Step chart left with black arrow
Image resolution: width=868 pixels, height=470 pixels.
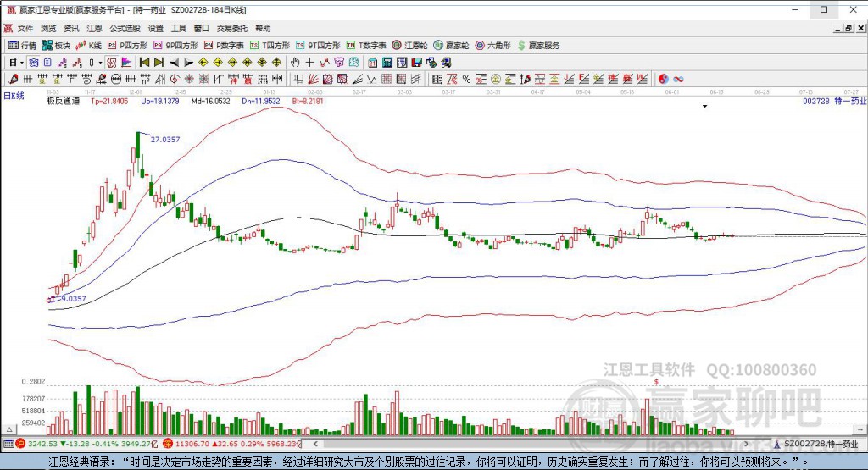tap(174, 63)
